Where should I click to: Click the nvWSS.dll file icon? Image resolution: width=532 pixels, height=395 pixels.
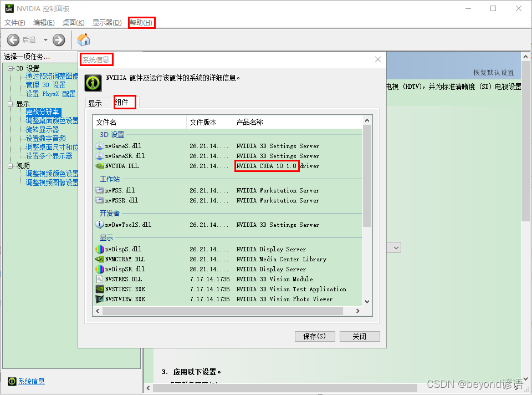tap(99, 190)
